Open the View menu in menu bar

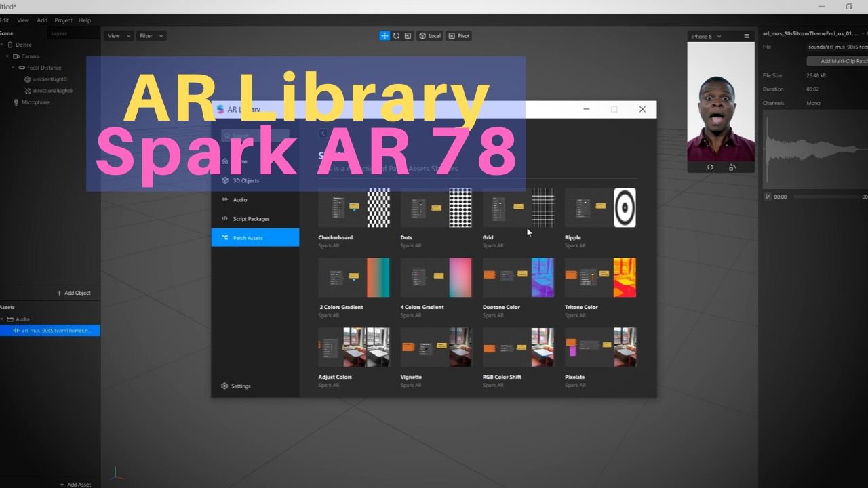click(x=23, y=20)
